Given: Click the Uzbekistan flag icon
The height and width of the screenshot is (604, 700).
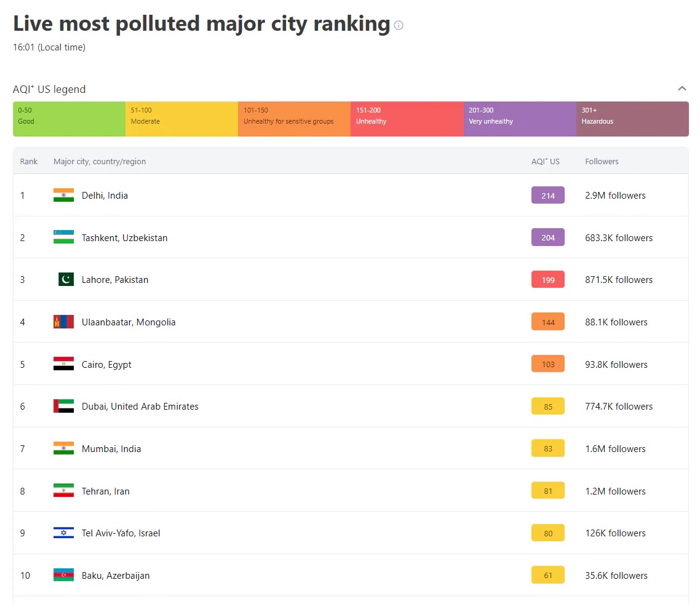Looking at the screenshot, I should point(63,237).
